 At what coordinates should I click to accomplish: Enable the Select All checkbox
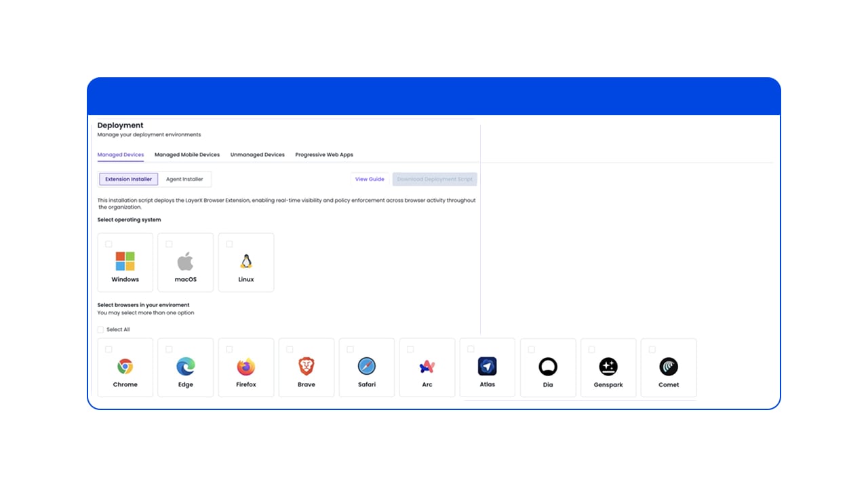tap(101, 330)
